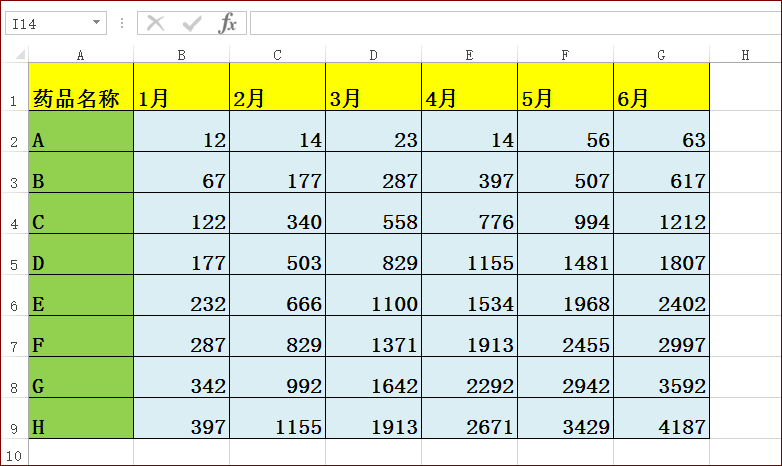Click the cell containing 1807

click(661, 254)
